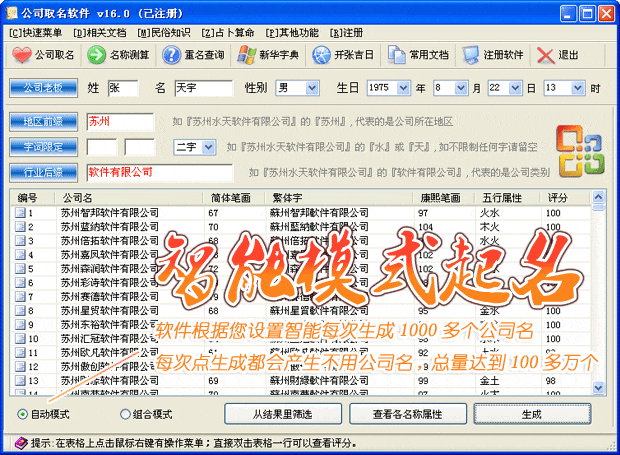Open the birth year 1975 dropdown
Image resolution: width=620 pixels, height=455 pixels.
click(x=403, y=88)
